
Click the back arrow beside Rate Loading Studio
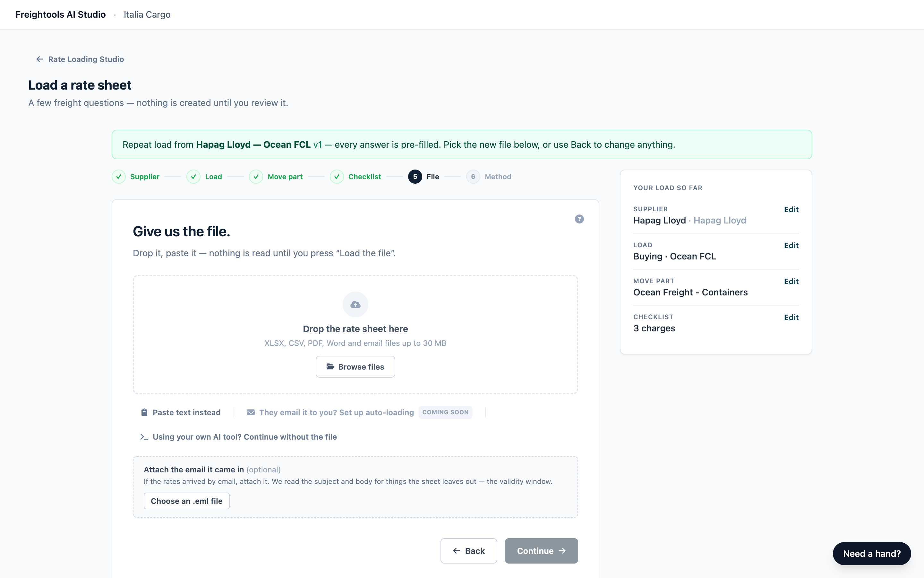(x=40, y=59)
